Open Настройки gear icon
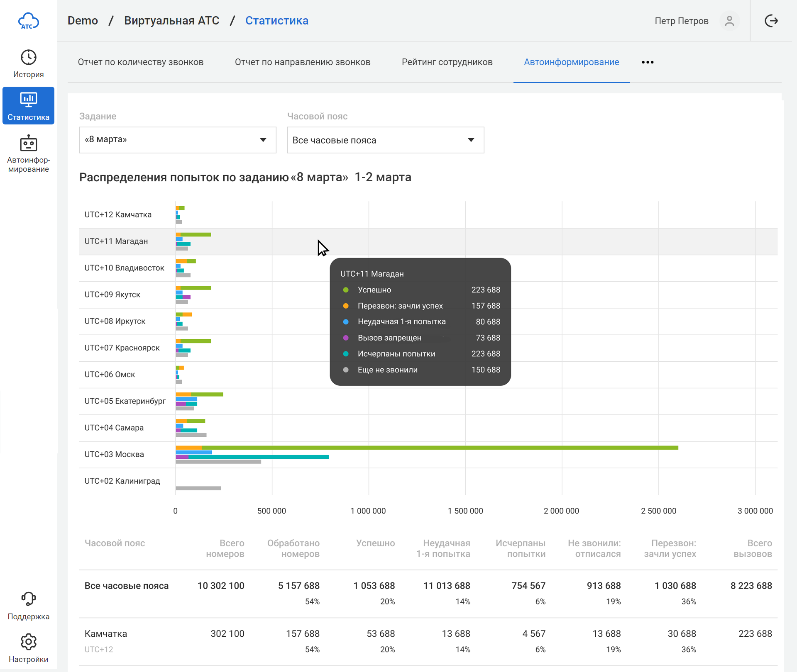The height and width of the screenshot is (672, 797). coord(28,642)
